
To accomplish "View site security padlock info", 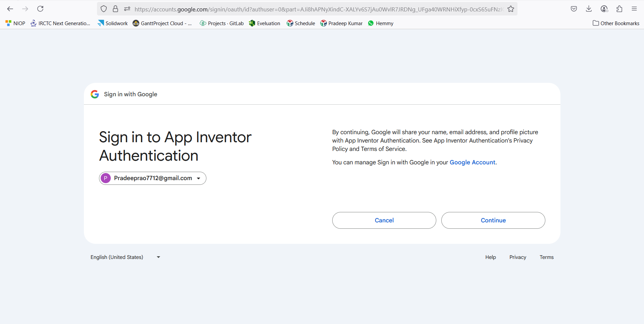I will tap(115, 9).
